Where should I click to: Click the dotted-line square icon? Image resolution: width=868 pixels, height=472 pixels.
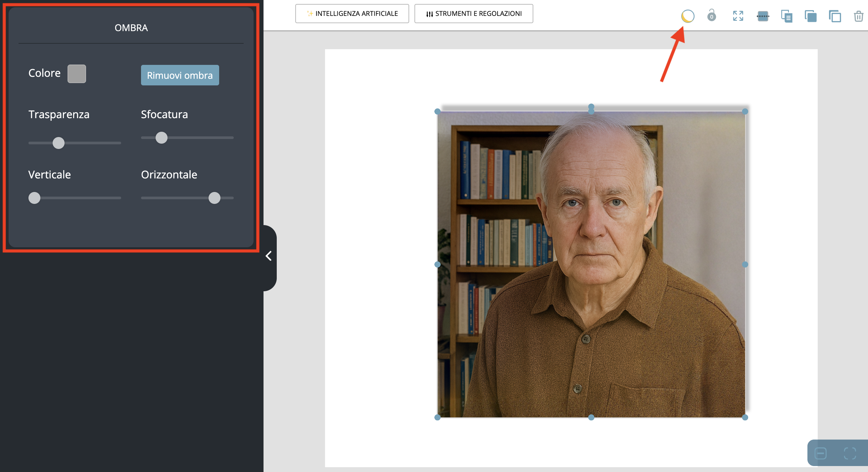762,16
